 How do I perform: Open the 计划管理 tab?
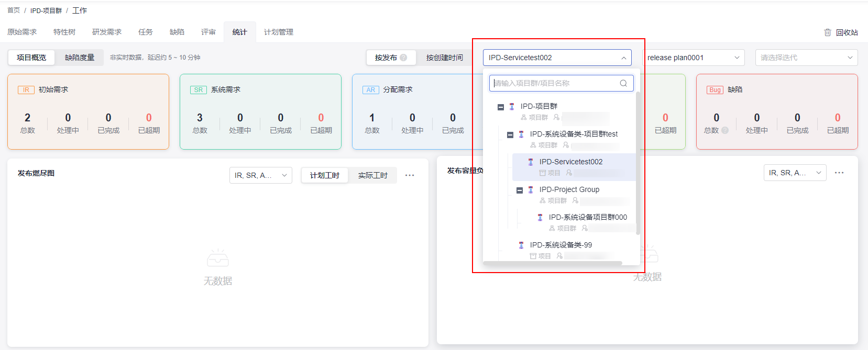pyautogui.click(x=278, y=32)
